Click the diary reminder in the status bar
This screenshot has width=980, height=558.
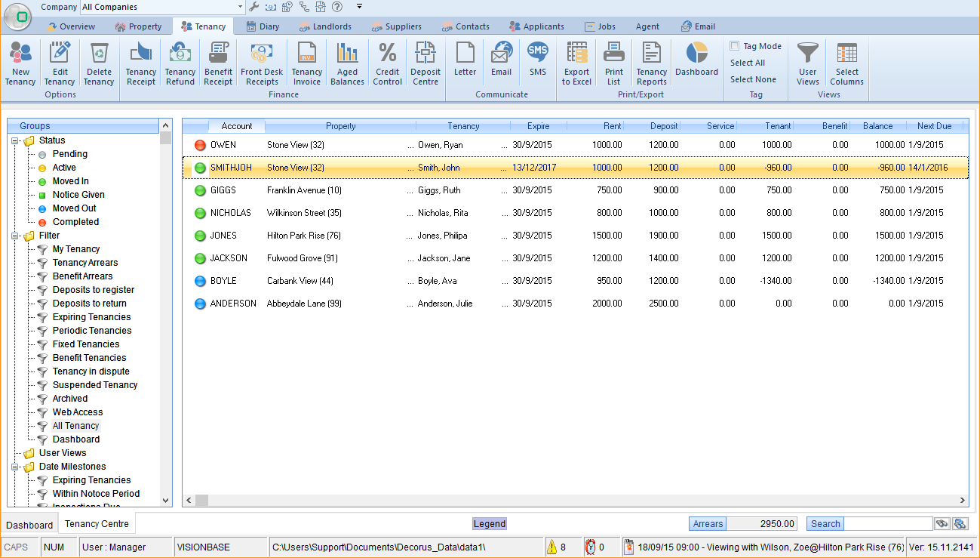pyautogui.click(x=763, y=547)
